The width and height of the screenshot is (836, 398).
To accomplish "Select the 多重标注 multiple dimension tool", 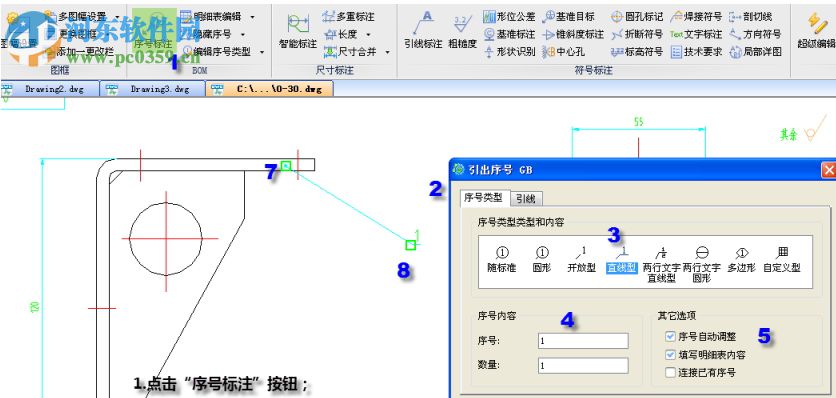I will tap(348, 17).
